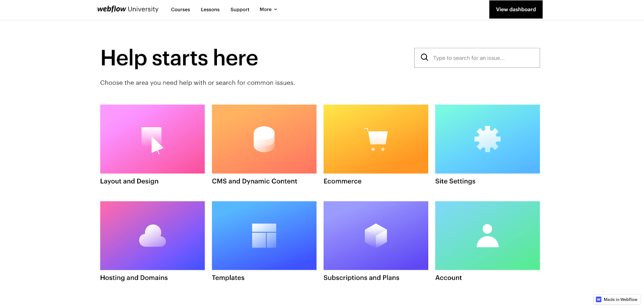Click the Help starts here heading
Screen dimensions: 644x308
click(x=179, y=58)
